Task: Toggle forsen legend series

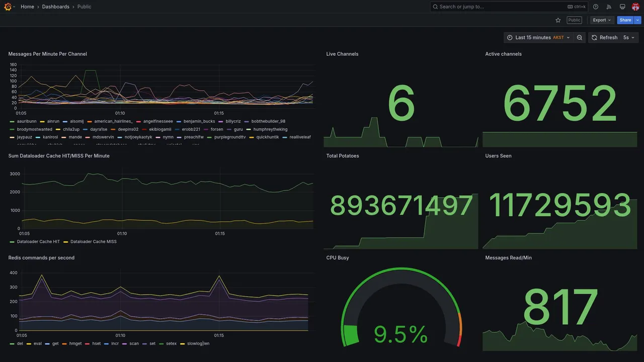Action: [x=217, y=129]
